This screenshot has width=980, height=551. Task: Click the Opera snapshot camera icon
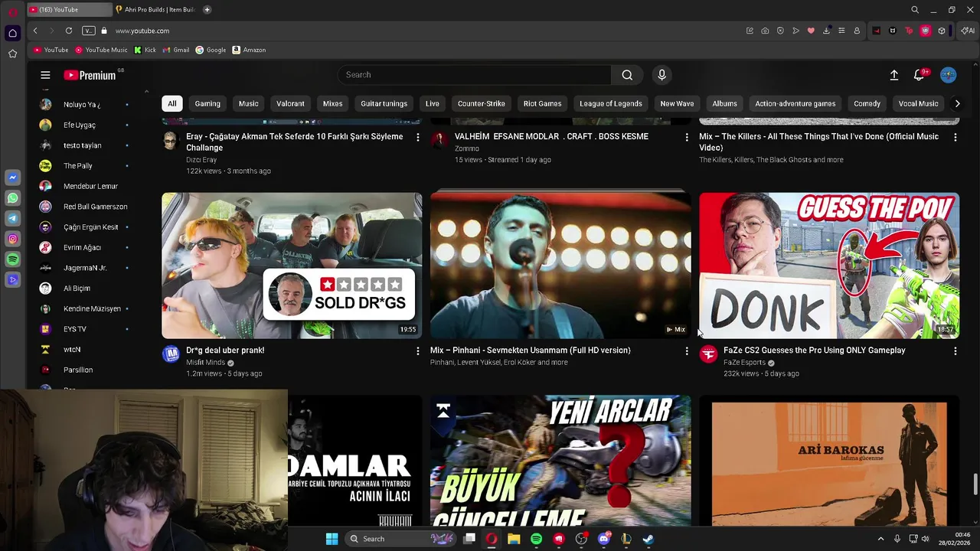(765, 31)
